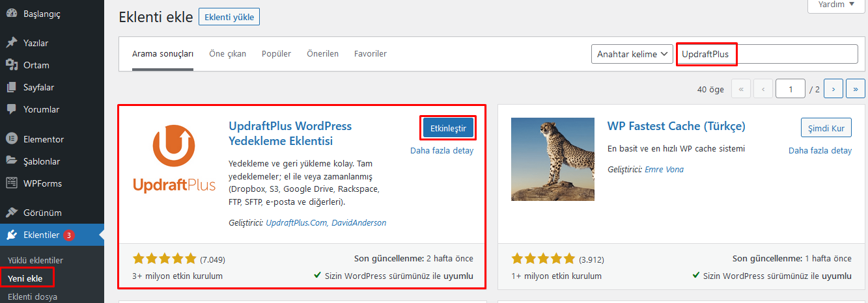
Task: Click WP Fastest Cache 1+ milyon etkin kurulum
Action: 556,276
